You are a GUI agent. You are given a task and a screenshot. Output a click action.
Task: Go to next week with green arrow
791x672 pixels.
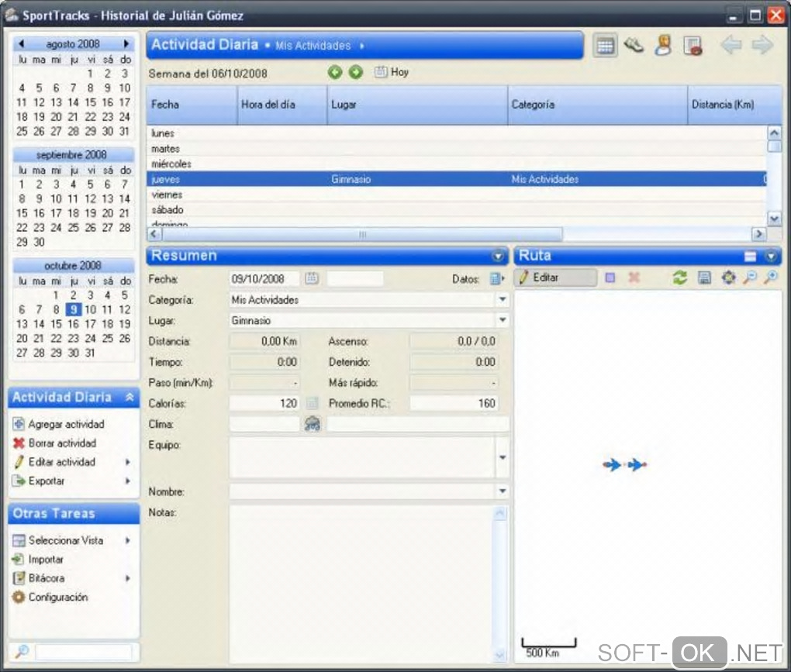pyautogui.click(x=356, y=73)
